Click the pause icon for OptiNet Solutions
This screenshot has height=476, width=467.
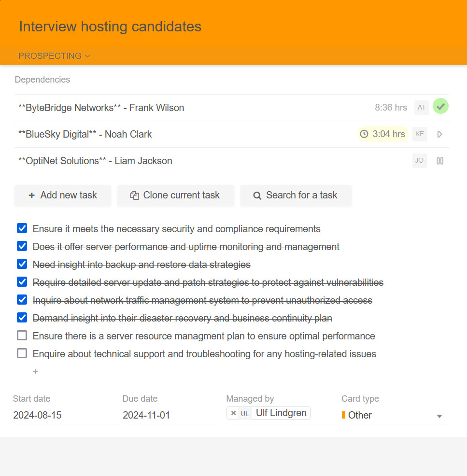coord(439,161)
